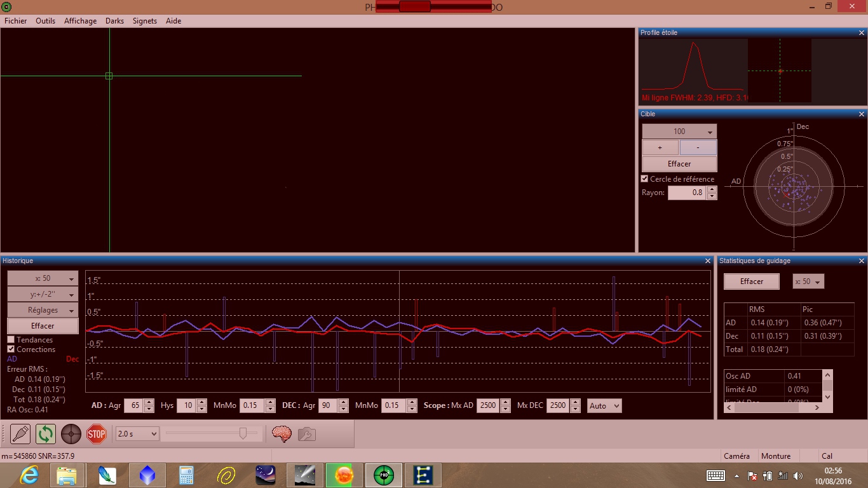
Task: Open the blue E dotted-line app on taskbar
Action: [423, 475]
